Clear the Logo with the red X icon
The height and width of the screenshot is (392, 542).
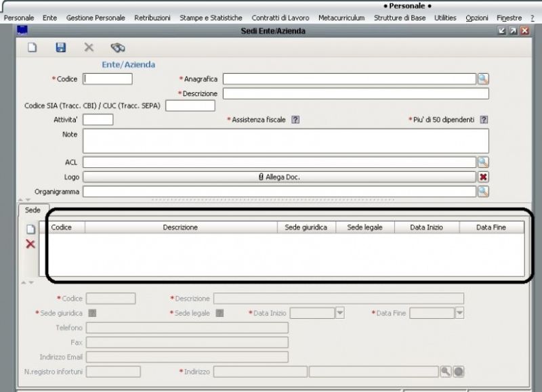(484, 176)
